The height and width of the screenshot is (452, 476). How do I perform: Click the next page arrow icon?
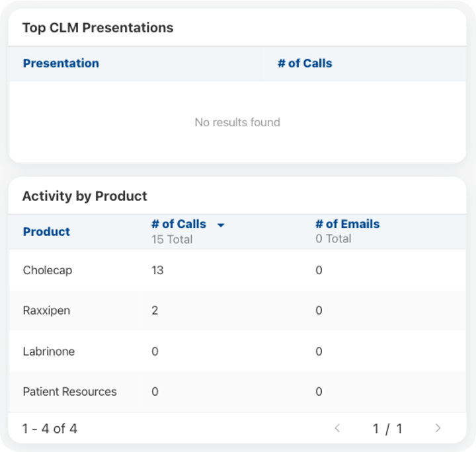click(x=438, y=428)
